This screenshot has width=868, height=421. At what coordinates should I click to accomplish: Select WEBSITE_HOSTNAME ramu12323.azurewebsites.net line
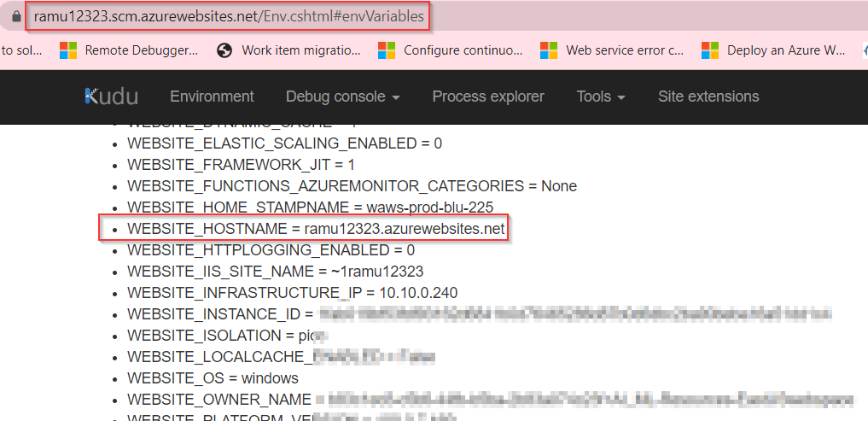click(x=316, y=228)
